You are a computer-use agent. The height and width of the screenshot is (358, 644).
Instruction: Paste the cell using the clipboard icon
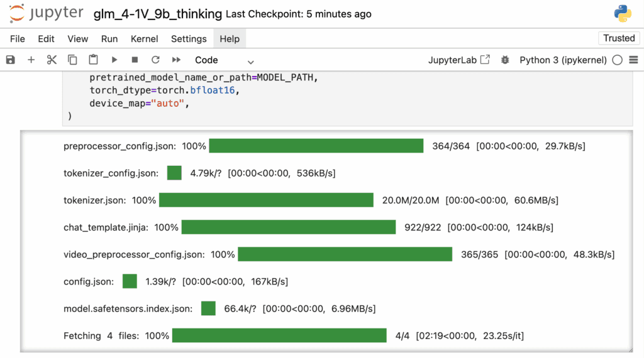[x=93, y=60]
